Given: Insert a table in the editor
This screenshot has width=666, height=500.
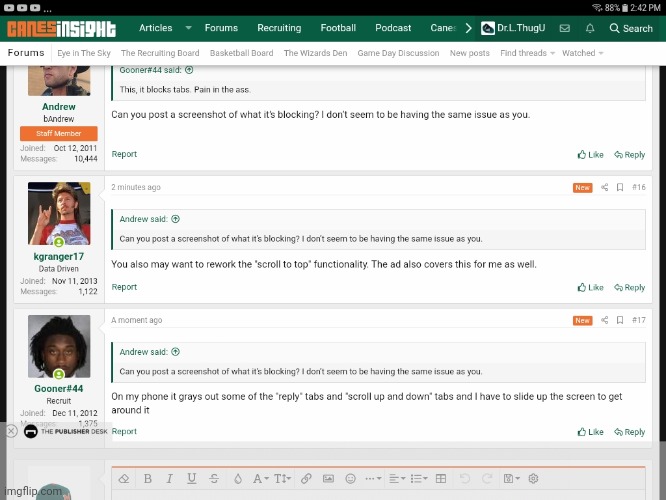Looking at the screenshot, I should coord(440,479).
